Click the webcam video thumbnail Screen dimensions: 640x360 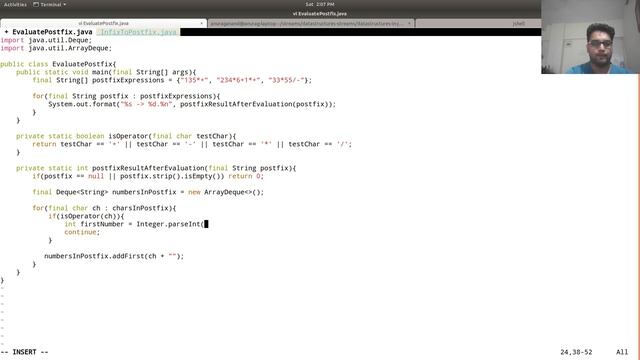tap(590, 37)
